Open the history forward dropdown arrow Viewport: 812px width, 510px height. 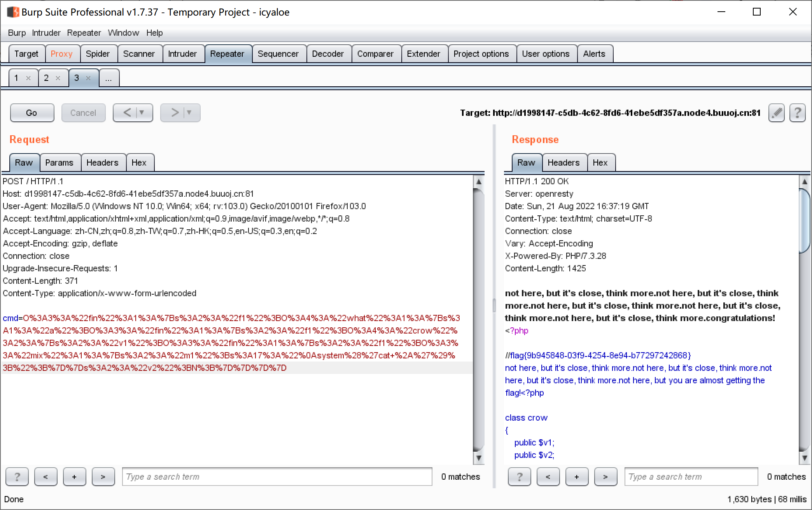click(x=189, y=113)
